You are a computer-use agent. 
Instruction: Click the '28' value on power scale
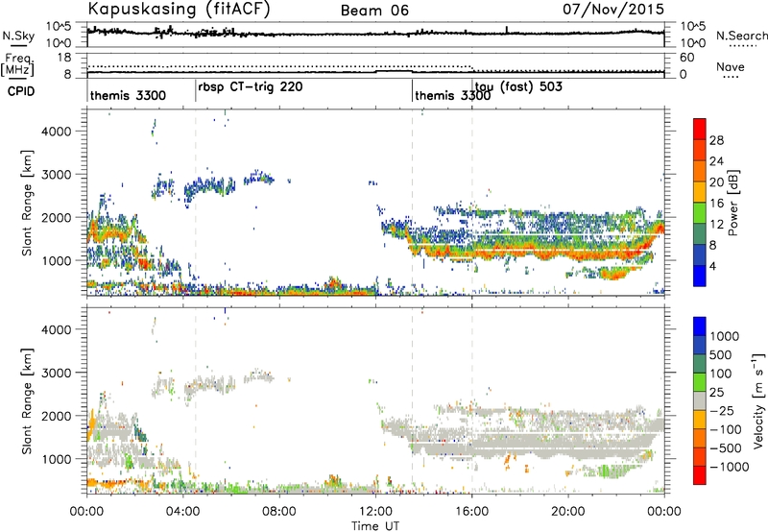(716, 140)
